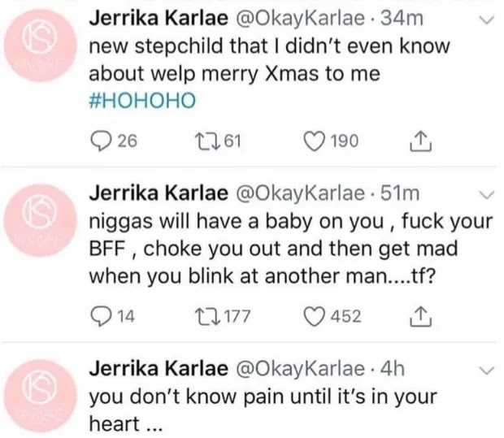The width and height of the screenshot is (504, 438).
Task: Open replies on the 51m tweet
Action: [100, 315]
